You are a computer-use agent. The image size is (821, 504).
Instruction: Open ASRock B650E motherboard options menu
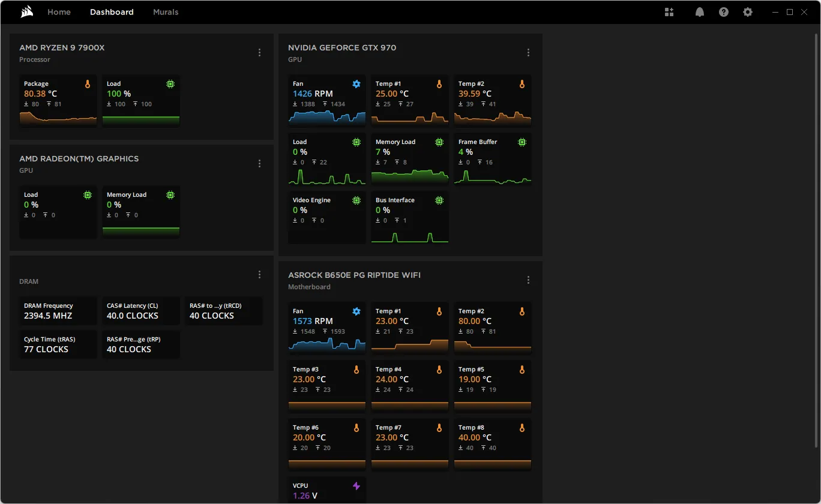[x=528, y=280]
